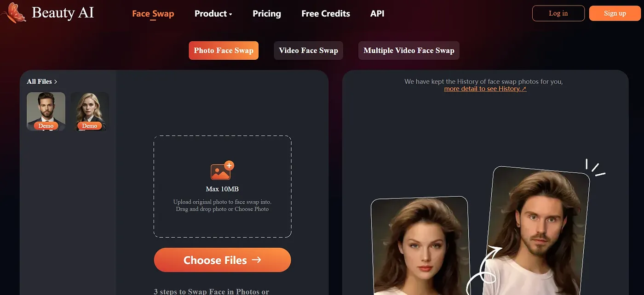Select the Photo Face Swap tab
644x295 pixels.
coord(224,51)
